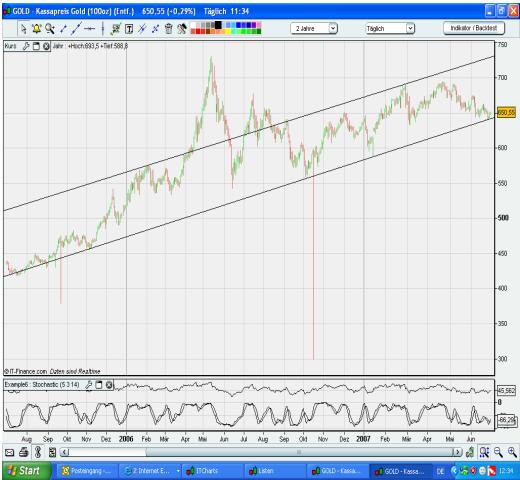Print the chart with printer icon
The width and height of the screenshot is (520, 480).
click(x=23, y=453)
